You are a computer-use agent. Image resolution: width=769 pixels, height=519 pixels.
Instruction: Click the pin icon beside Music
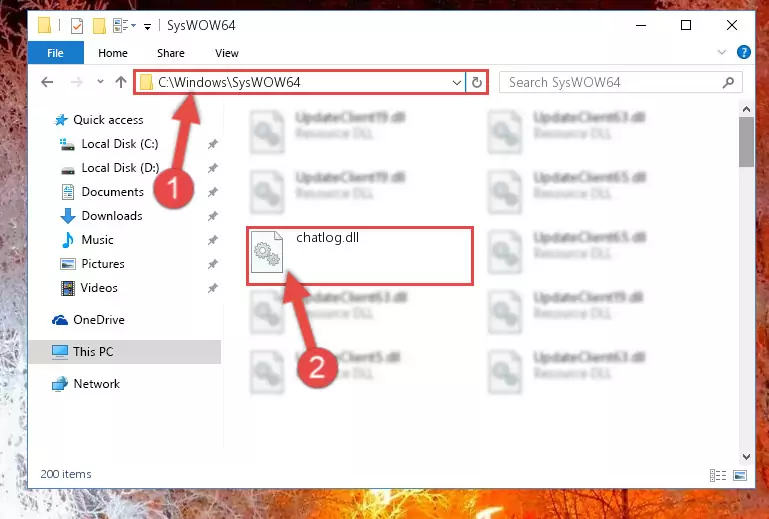tap(213, 240)
